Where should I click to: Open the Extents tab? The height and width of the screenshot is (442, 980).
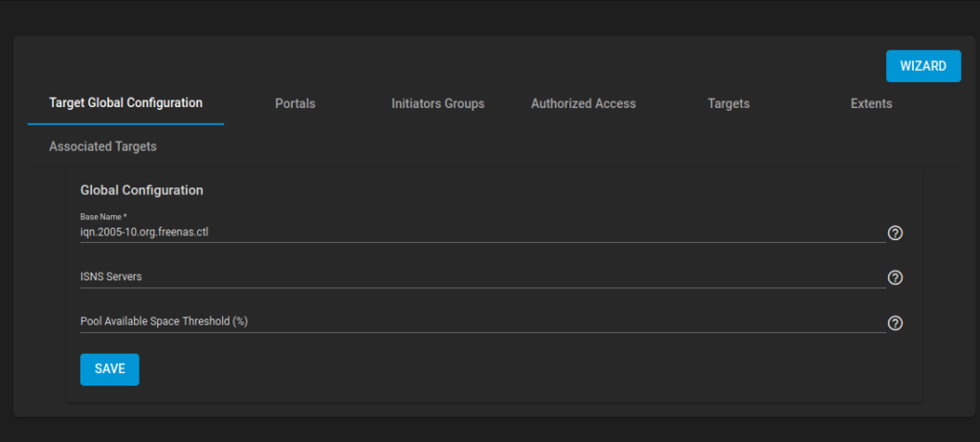click(x=871, y=103)
